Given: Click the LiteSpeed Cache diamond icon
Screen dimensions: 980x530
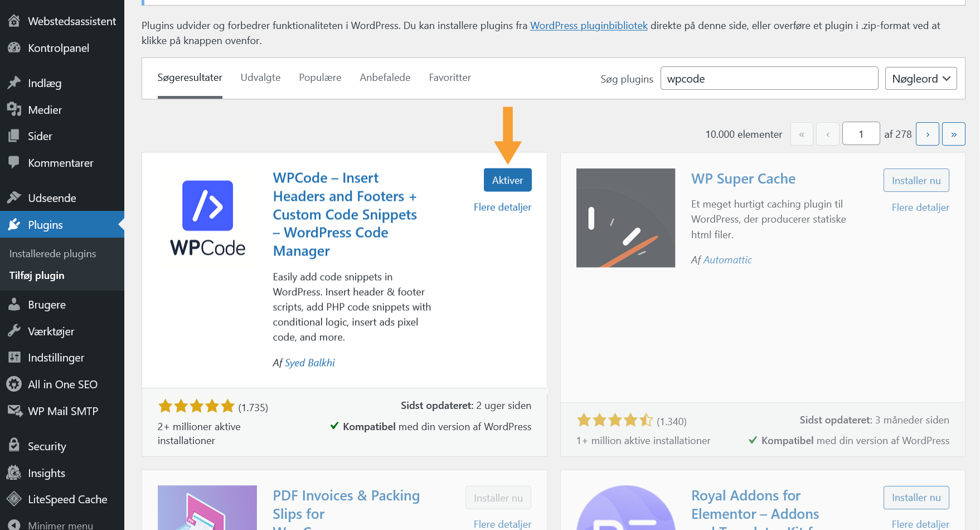Looking at the screenshot, I should (x=14, y=499).
